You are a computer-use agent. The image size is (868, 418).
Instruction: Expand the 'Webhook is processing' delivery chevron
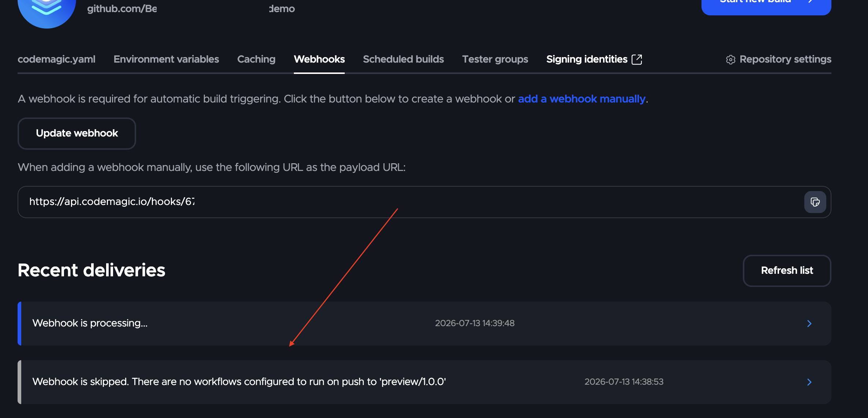(x=809, y=324)
